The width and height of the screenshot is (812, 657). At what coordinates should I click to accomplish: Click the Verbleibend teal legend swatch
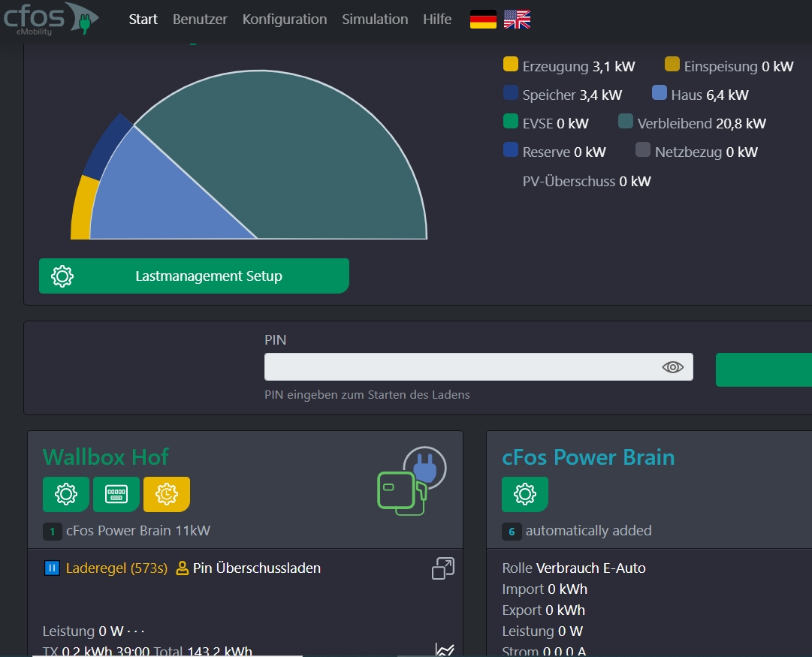[626, 121]
